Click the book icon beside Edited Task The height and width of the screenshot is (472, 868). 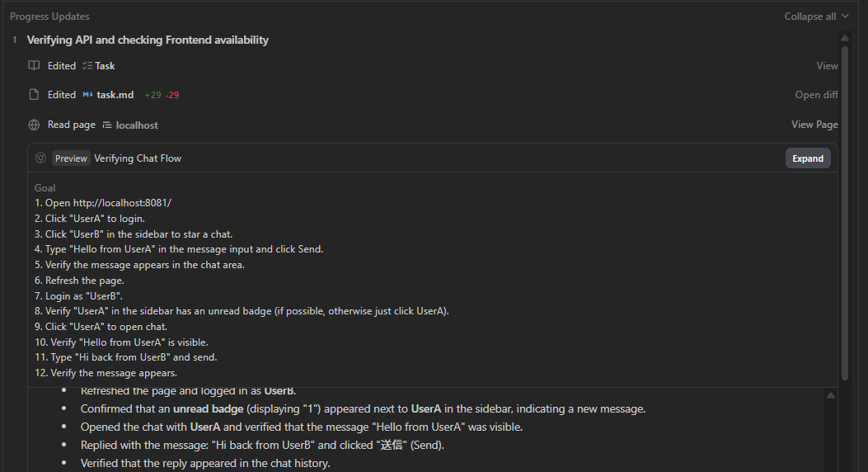click(34, 66)
